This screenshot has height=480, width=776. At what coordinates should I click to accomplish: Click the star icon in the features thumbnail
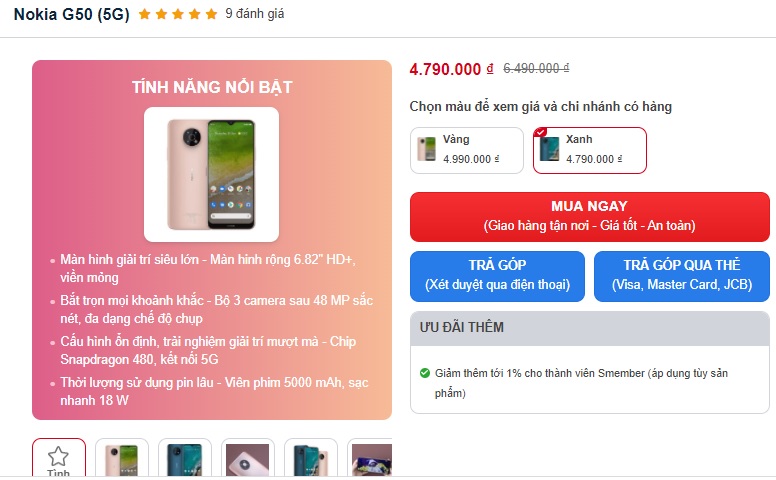tap(59, 457)
